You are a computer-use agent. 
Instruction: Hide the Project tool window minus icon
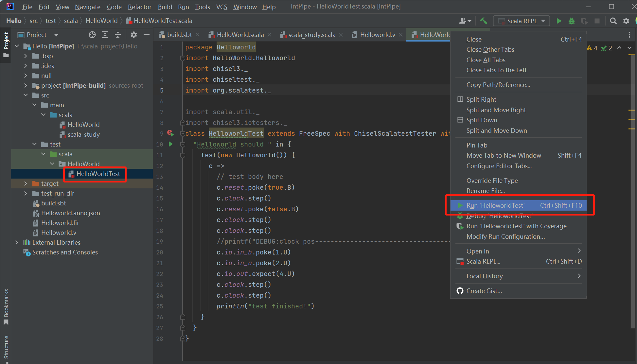click(147, 35)
